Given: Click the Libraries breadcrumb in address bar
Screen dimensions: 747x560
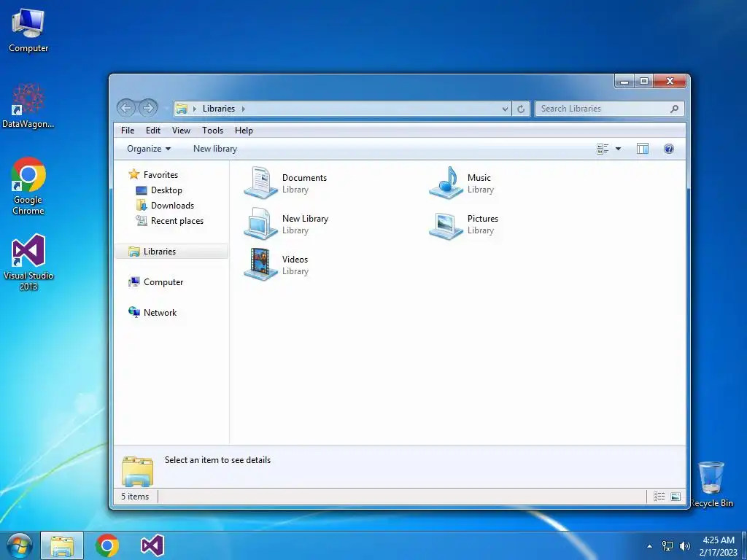Looking at the screenshot, I should click(x=219, y=109).
